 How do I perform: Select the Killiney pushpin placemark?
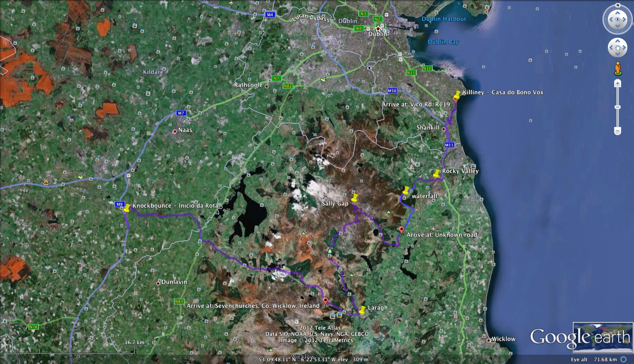[457, 95]
